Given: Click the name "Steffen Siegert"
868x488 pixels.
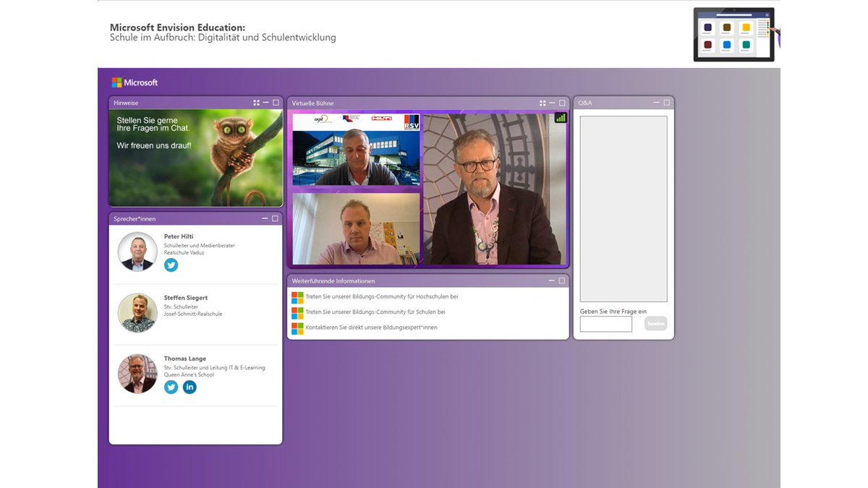Looking at the screenshot, I should (x=186, y=298).
